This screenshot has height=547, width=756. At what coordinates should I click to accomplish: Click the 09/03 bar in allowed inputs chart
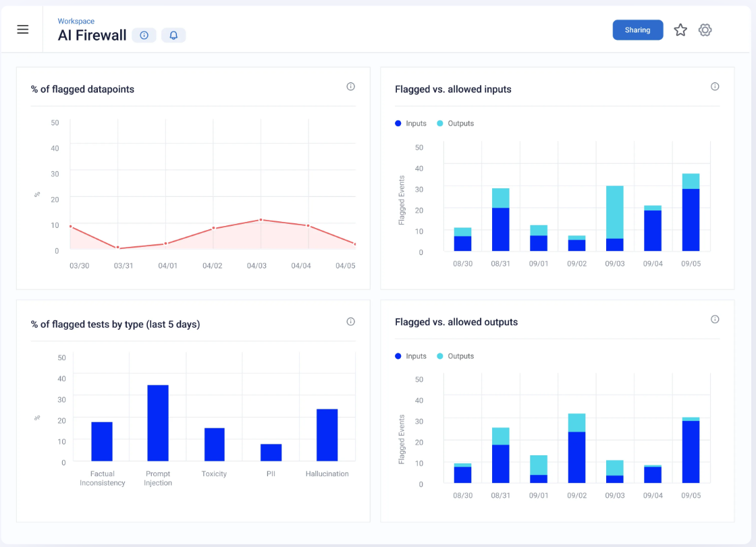614,219
